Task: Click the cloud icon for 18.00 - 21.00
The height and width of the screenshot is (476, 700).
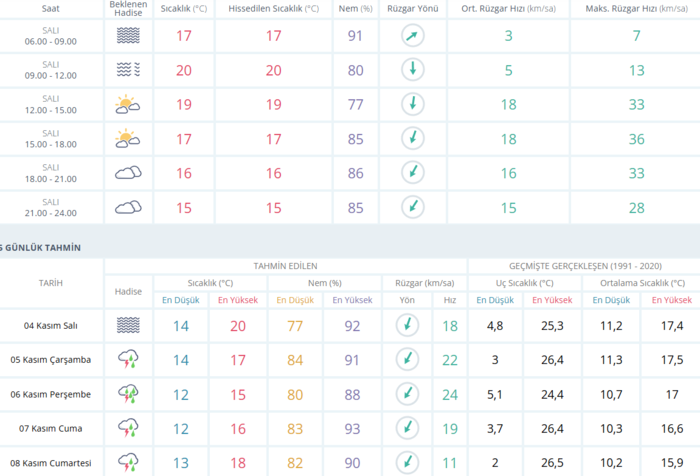Action: tap(128, 173)
